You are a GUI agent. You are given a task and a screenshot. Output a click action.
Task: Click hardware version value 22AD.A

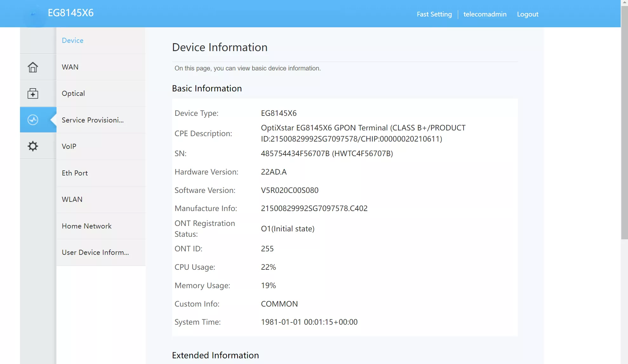[x=274, y=172]
